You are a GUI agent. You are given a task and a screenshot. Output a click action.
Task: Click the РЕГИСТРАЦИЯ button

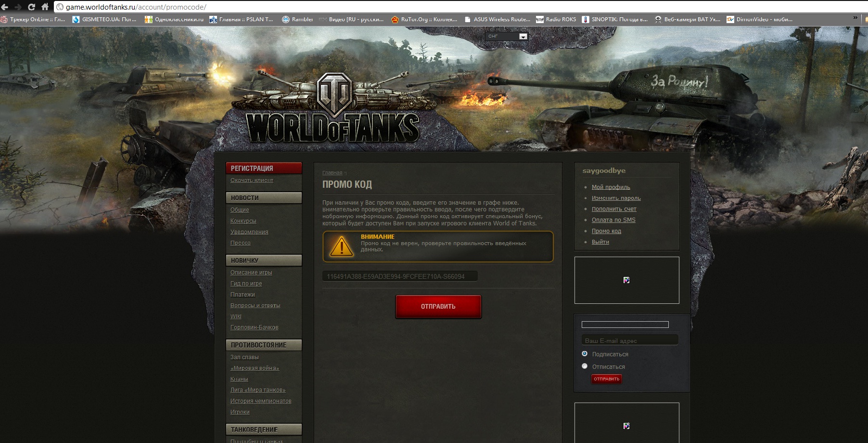tap(264, 168)
